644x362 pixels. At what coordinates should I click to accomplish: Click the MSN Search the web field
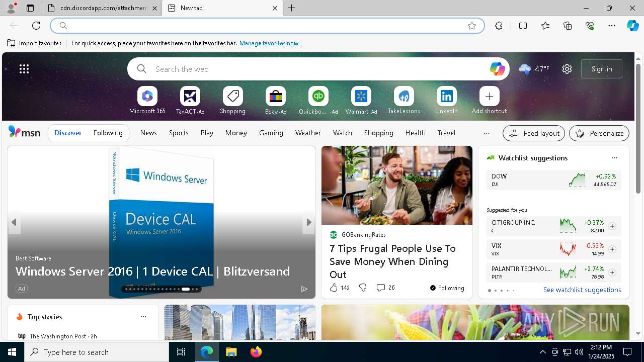[318, 69]
